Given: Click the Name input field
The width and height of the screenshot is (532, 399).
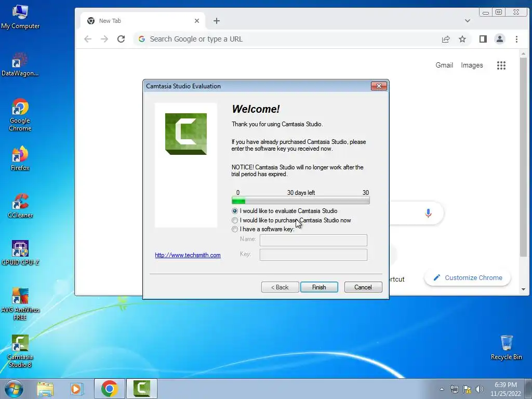Looking at the screenshot, I should [313, 240].
